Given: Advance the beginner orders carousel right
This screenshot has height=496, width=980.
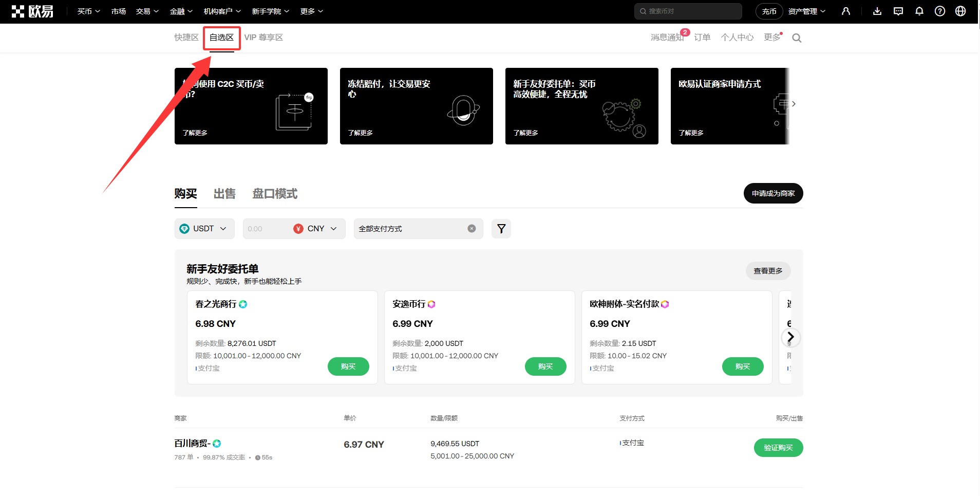Looking at the screenshot, I should click(790, 337).
